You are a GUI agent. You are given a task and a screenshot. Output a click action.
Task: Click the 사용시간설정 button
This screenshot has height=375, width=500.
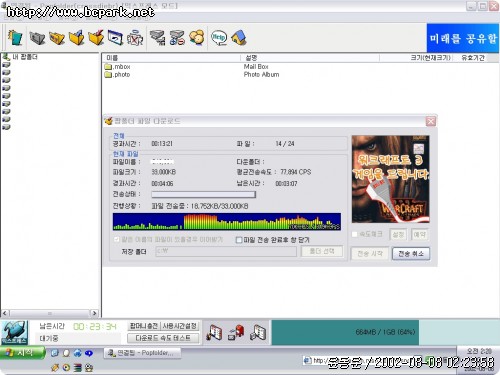coord(180,326)
